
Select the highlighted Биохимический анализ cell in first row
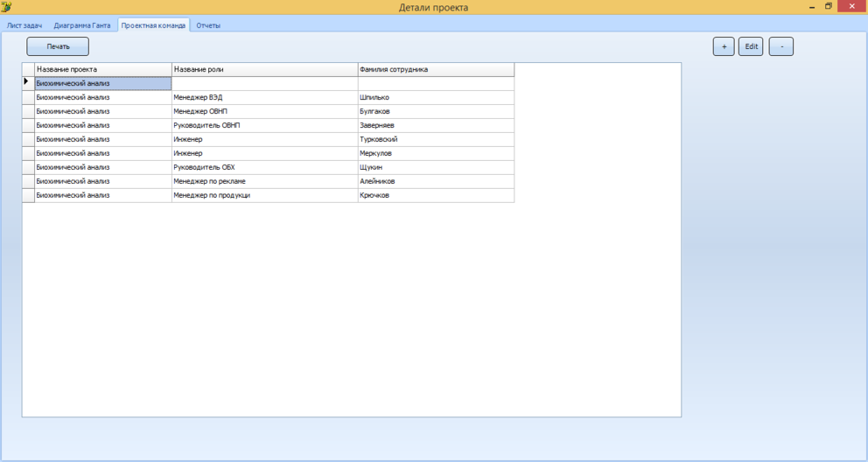tap(103, 83)
